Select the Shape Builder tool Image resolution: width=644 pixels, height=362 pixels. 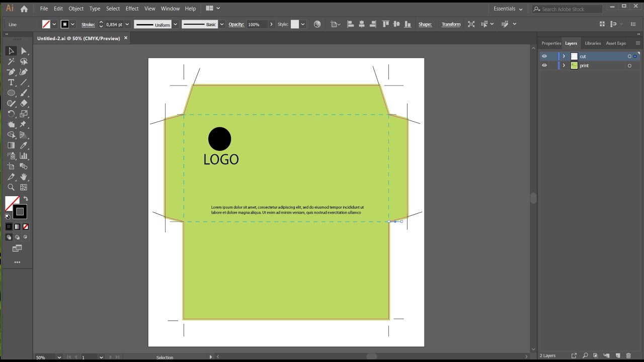[11, 135]
